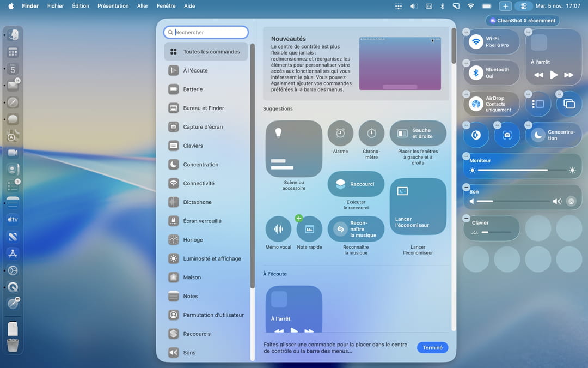Add the Note rapide control

tap(299, 219)
